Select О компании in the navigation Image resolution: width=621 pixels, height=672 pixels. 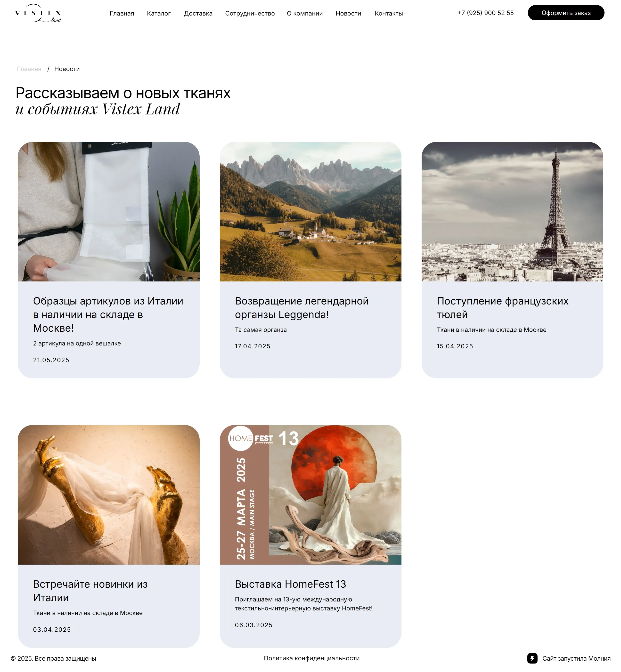click(x=305, y=13)
